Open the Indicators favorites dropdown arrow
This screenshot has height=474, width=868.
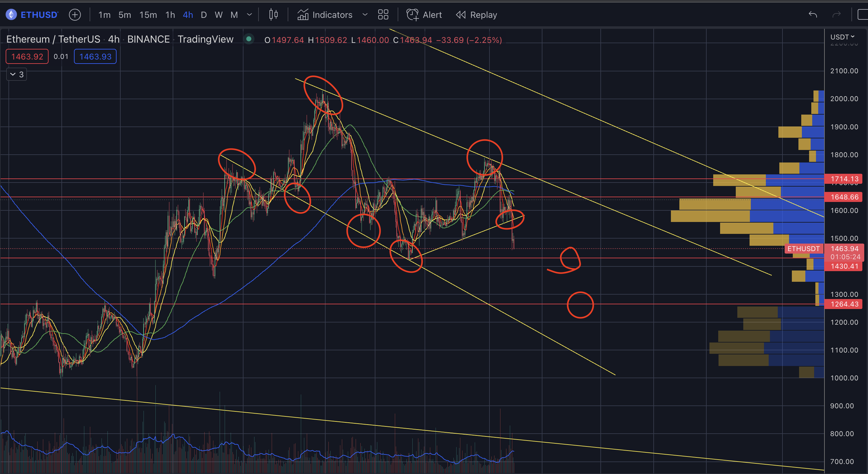pos(364,15)
